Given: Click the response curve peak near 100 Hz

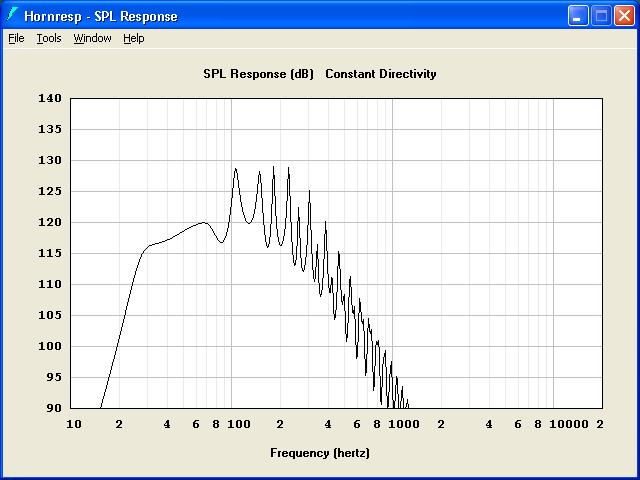Looking at the screenshot, I should 236,169.
